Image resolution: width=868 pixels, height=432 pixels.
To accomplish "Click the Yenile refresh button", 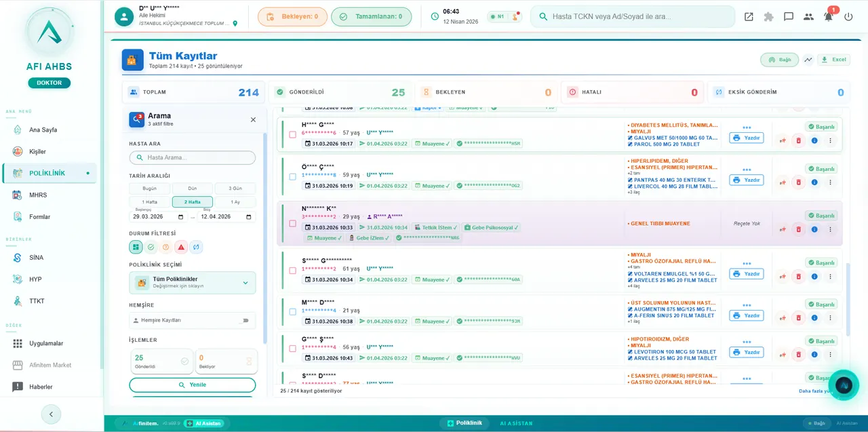I will [x=193, y=385].
